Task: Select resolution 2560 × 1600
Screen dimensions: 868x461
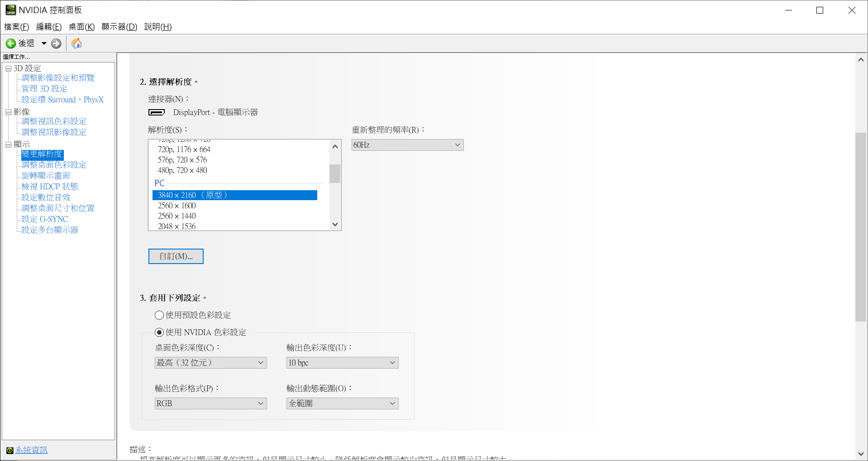Action: (235, 206)
